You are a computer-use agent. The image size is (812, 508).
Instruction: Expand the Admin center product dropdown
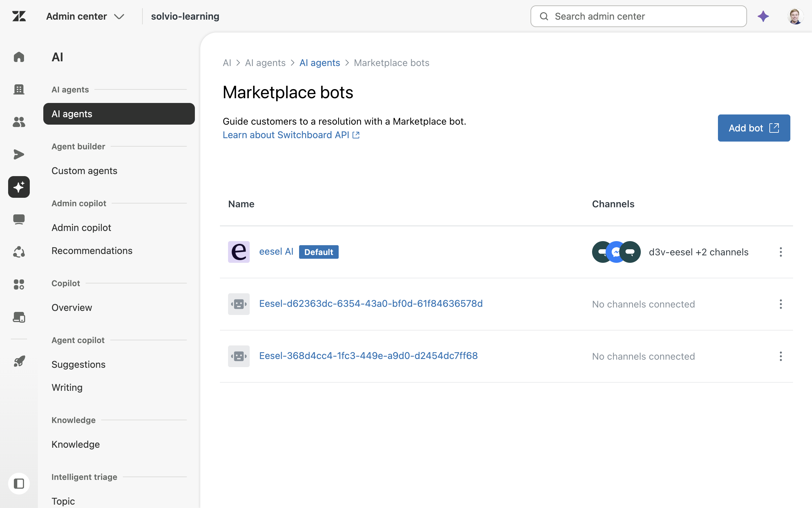[85, 16]
